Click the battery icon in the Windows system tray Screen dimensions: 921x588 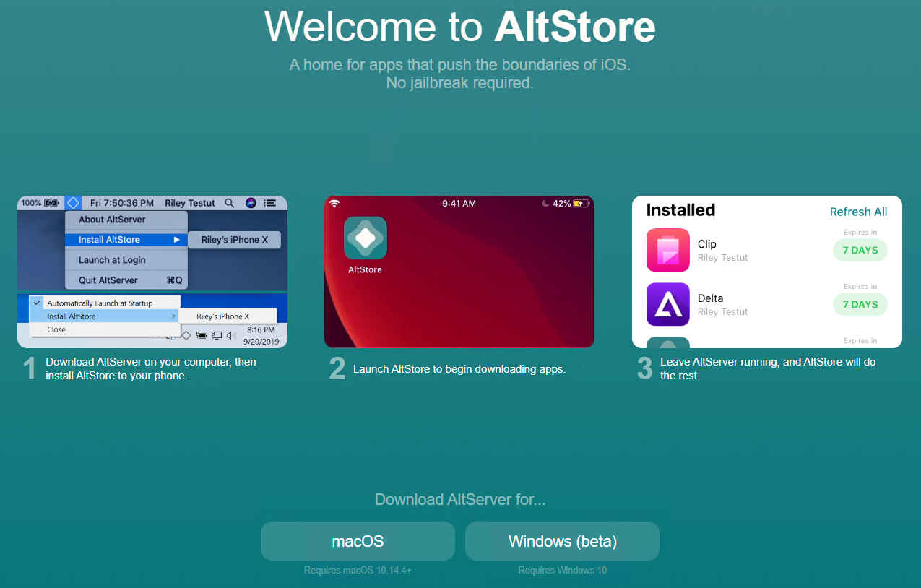click(x=202, y=335)
